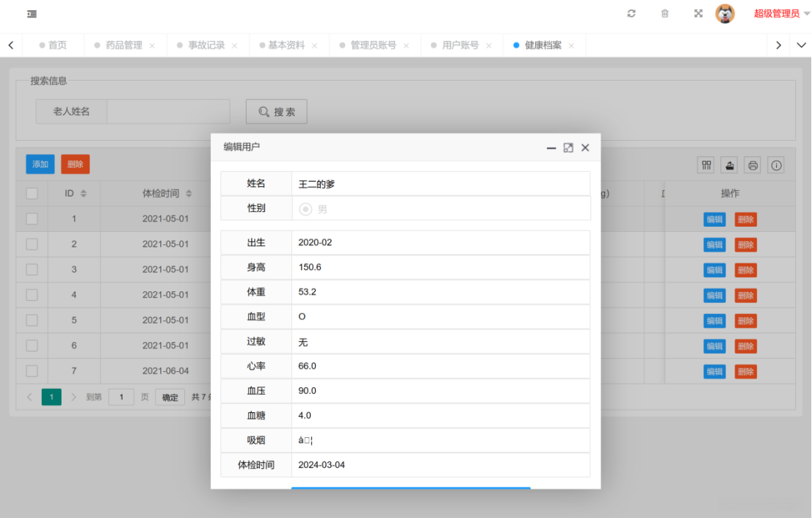Click the 搜索 button
This screenshot has width=812, height=518.
[276, 112]
